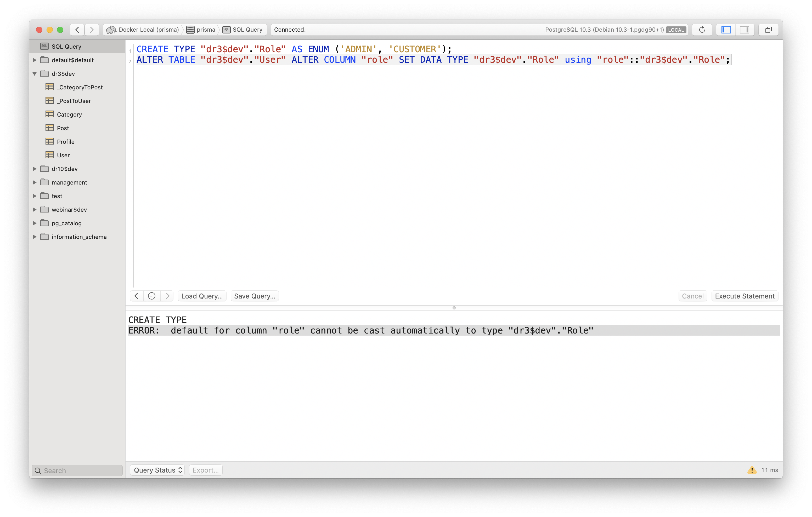Open the Query Status dropdown
This screenshot has height=517, width=812.
point(157,470)
